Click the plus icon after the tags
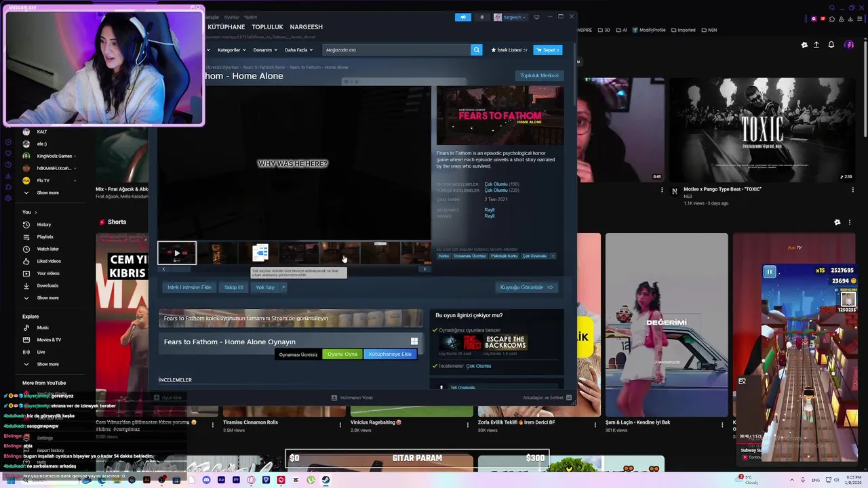The width and height of the screenshot is (868, 488). pyautogui.click(x=553, y=256)
